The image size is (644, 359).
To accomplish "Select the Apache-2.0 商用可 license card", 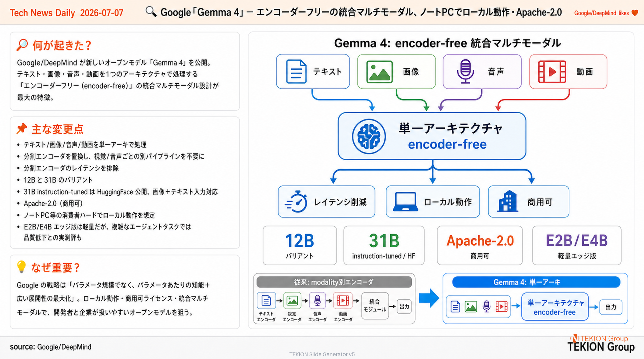I will pyautogui.click(x=480, y=245).
